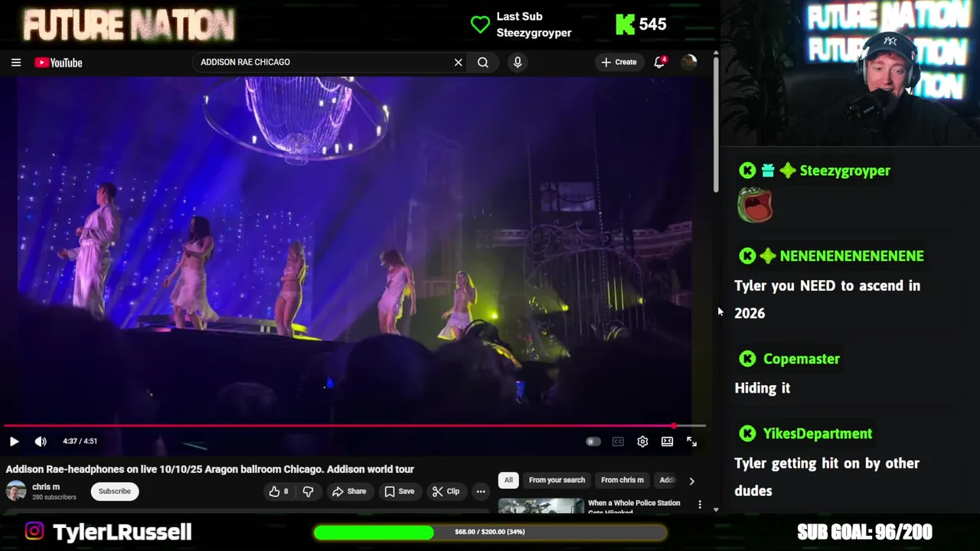Save the video to a playlist
The width and height of the screenshot is (980, 551).
tap(399, 491)
